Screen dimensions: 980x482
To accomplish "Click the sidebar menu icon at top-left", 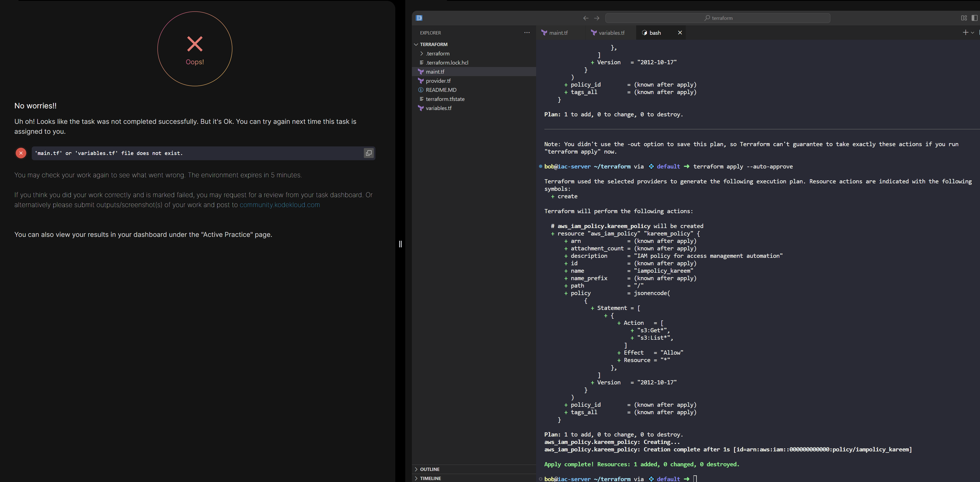I will pyautogui.click(x=419, y=18).
